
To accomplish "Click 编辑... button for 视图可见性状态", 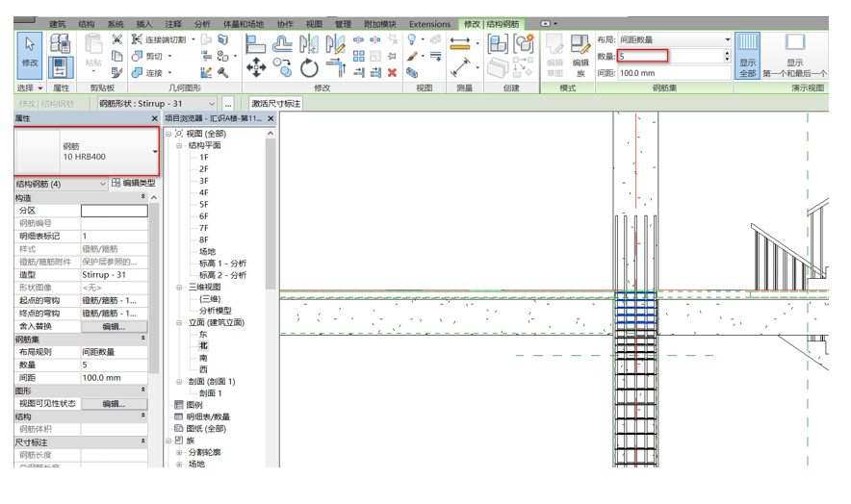I will click(114, 404).
